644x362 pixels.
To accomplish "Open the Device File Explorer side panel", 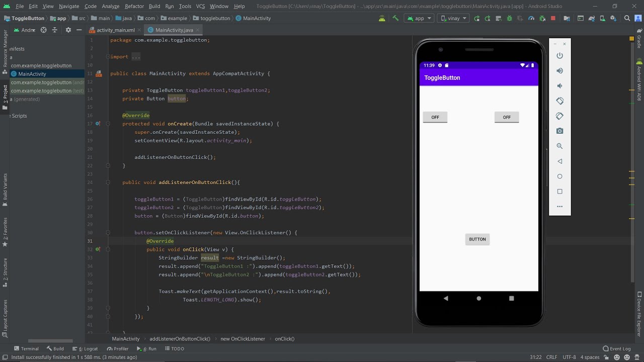I will pyautogui.click(x=639, y=314).
